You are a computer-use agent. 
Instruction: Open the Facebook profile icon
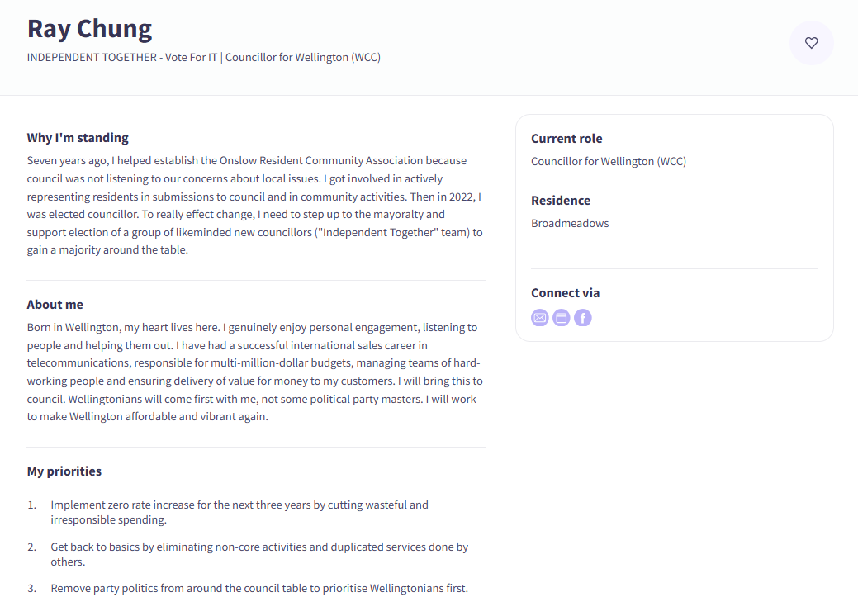(x=583, y=318)
